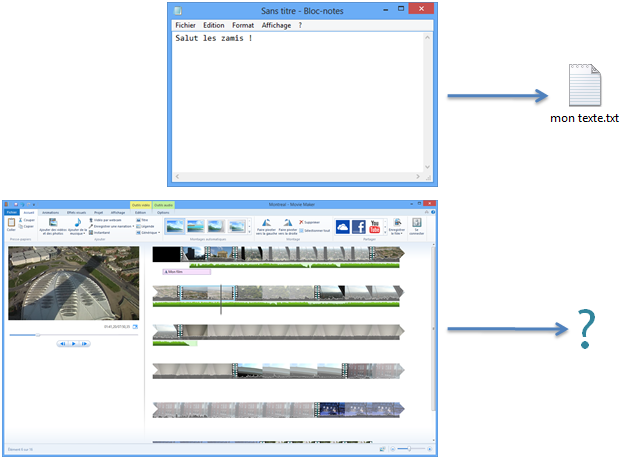Click the next frame button
The width and height of the screenshot is (624, 460).
86,343
